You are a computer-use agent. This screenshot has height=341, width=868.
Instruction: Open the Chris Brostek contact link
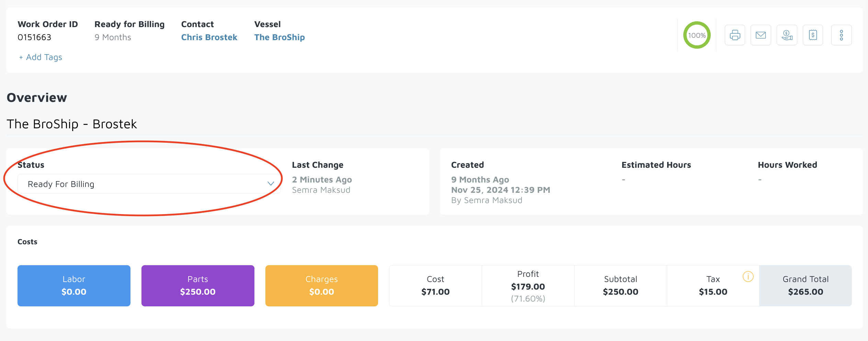pos(209,37)
